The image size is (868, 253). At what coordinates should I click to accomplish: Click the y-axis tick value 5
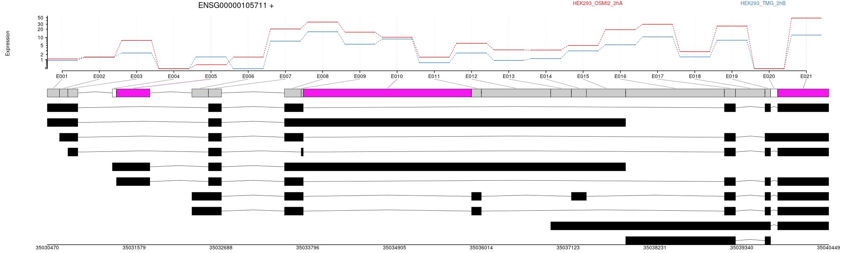[x=42, y=46]
